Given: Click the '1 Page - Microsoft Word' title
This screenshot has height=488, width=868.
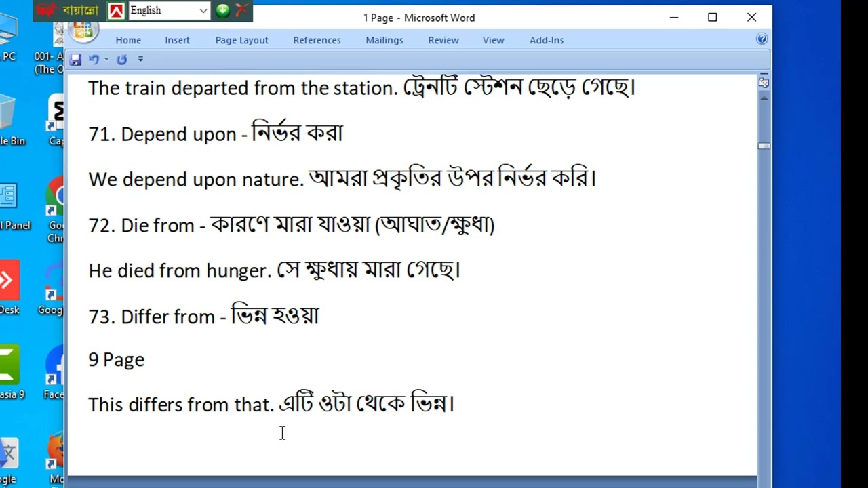Looking at the screenshot, I should tap(419, 18).
